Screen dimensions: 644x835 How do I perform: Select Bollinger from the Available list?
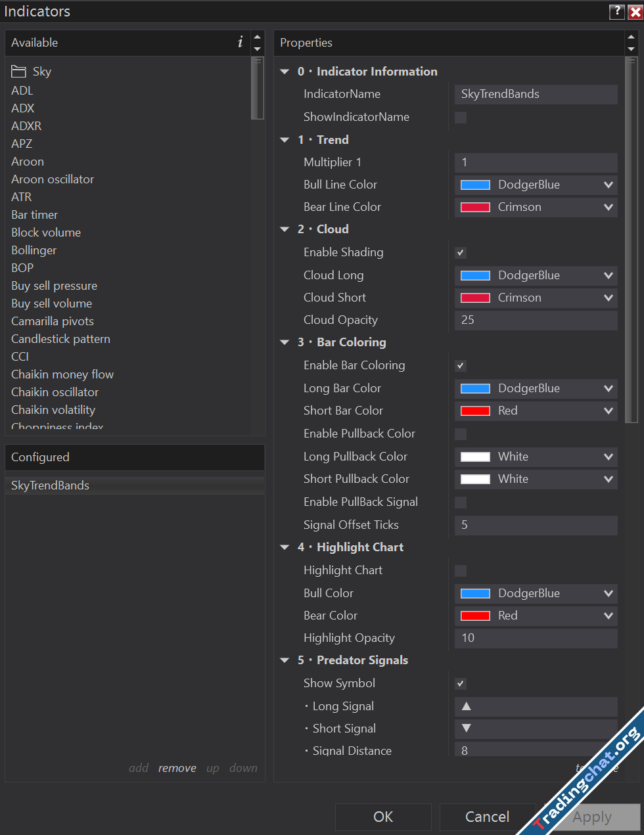[x=34, y=250]
